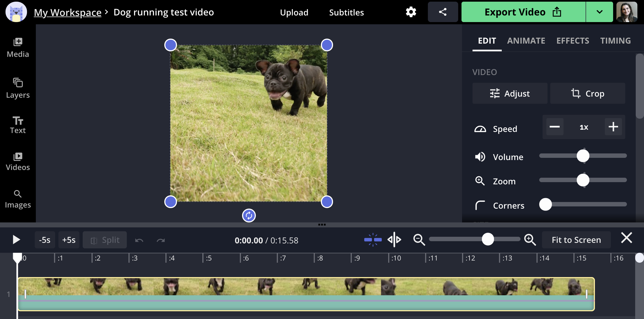Switch to the EFFECTS tab
Image resolution: width=644 pixels, height=319 pixels.
point(573,41)
